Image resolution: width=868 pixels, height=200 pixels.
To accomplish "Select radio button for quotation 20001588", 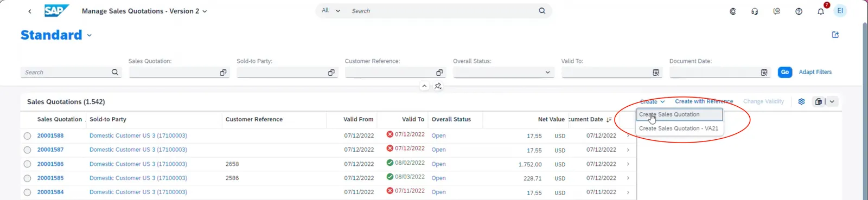I will [27, 136].
